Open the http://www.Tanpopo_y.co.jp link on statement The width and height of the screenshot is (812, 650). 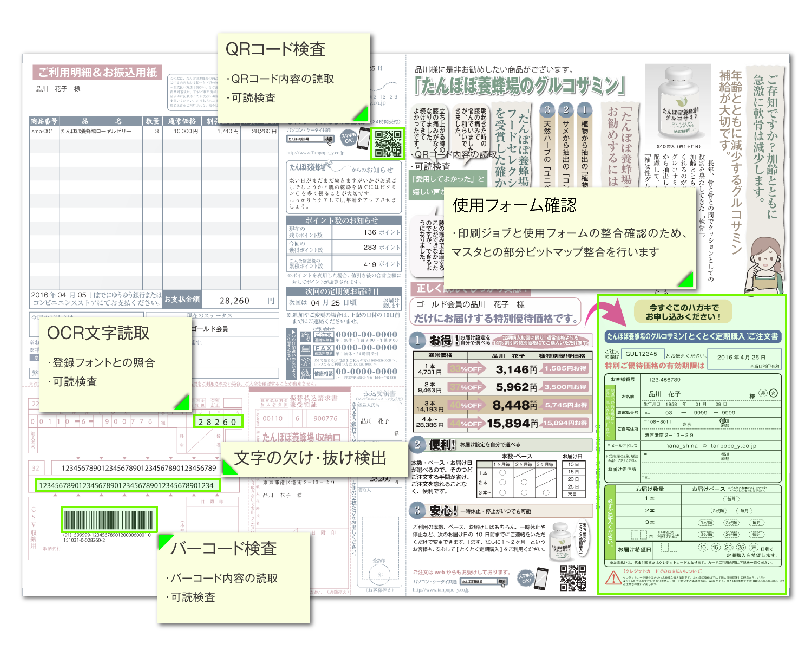click(x=315, y=153)
